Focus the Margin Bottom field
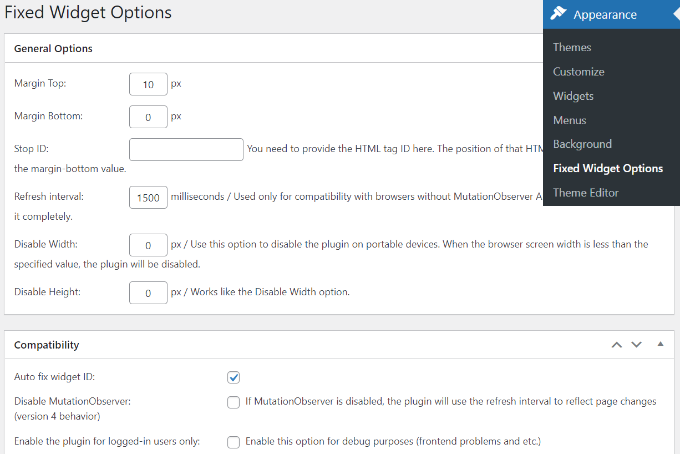This screenshot has width=680, height=454. [x=148, y=117]
